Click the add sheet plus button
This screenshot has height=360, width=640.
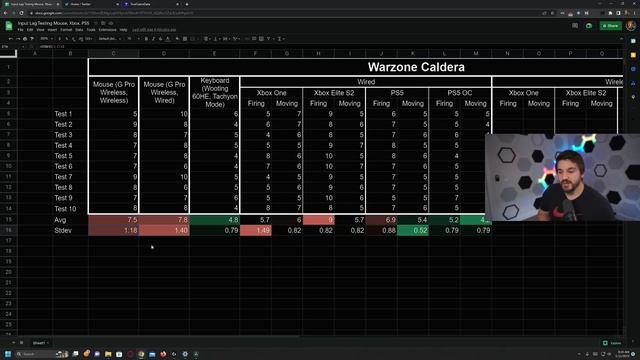(x=13, y=343)
